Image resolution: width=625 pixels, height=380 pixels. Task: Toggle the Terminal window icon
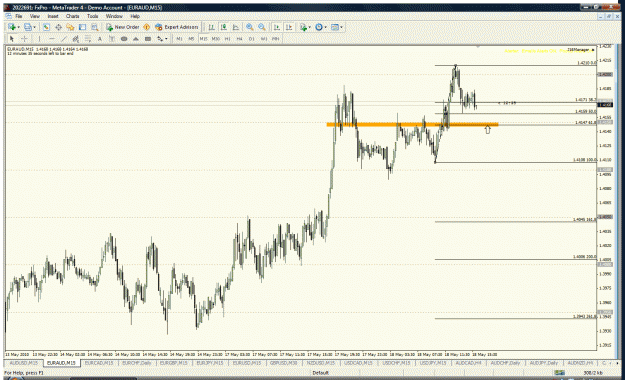[83, 27]
